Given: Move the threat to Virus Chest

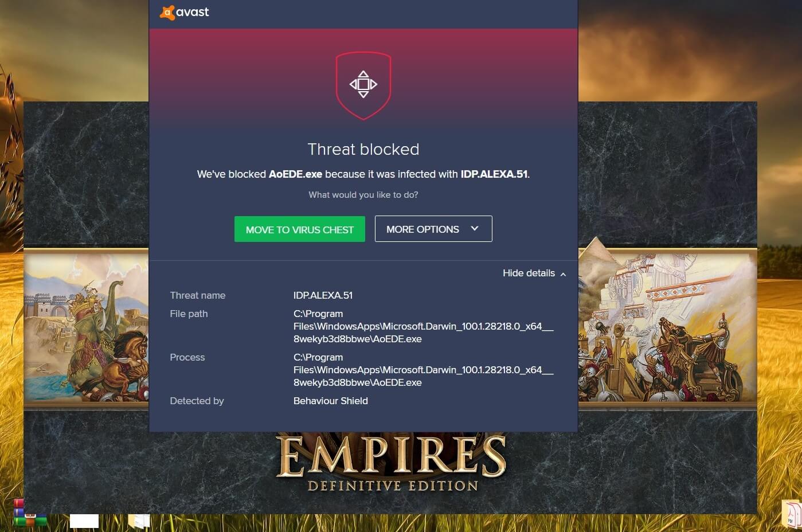Looking at the screenshot, I should point(300,229).
